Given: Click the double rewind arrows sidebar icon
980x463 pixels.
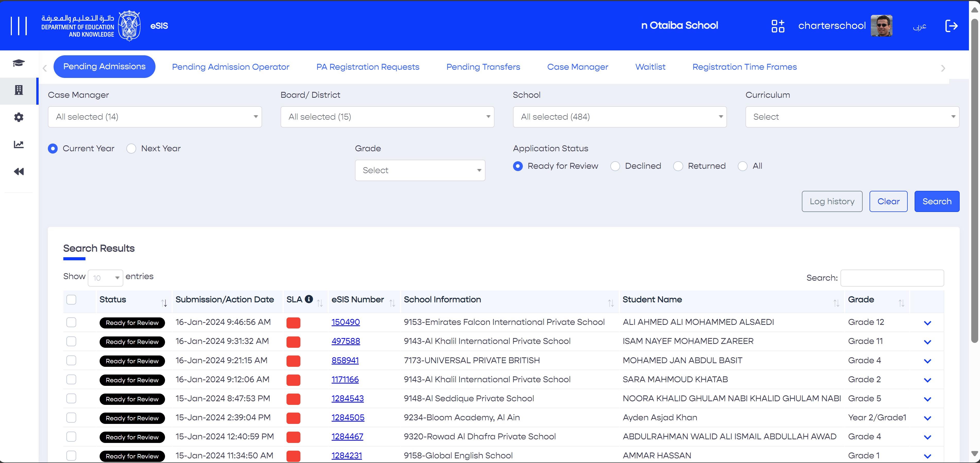Looking at the screenshot, I should coord(19,172).
